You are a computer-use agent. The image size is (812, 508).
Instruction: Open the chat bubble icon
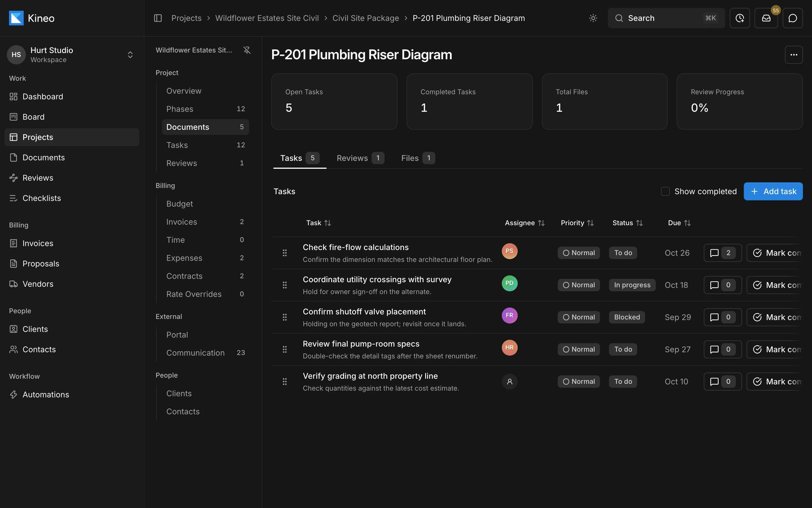click(793, 18)
